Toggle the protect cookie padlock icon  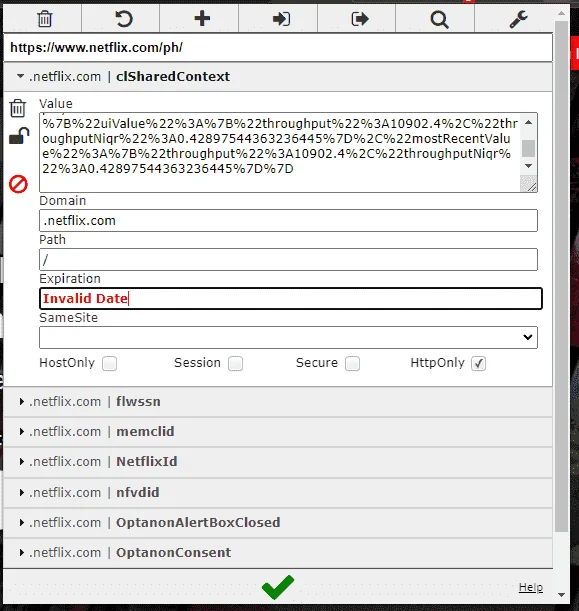18,136
